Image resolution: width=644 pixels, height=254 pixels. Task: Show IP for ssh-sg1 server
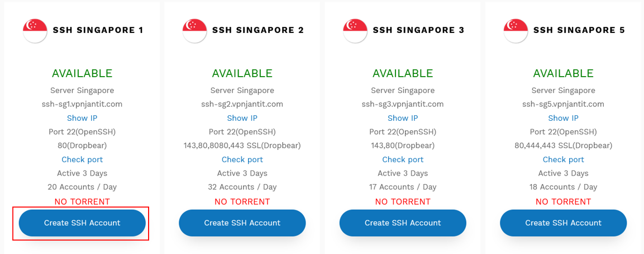tap(82, 118)
